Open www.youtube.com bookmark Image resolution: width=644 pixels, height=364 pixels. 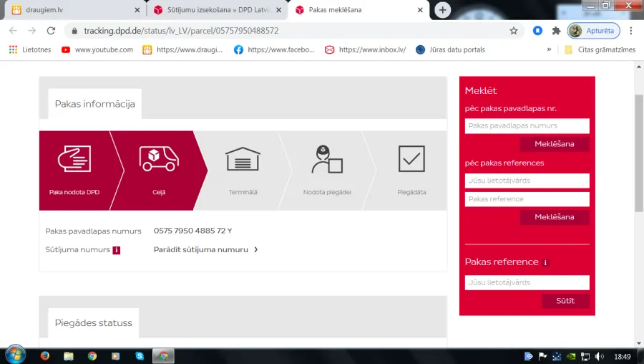click(x=97, y=49)
